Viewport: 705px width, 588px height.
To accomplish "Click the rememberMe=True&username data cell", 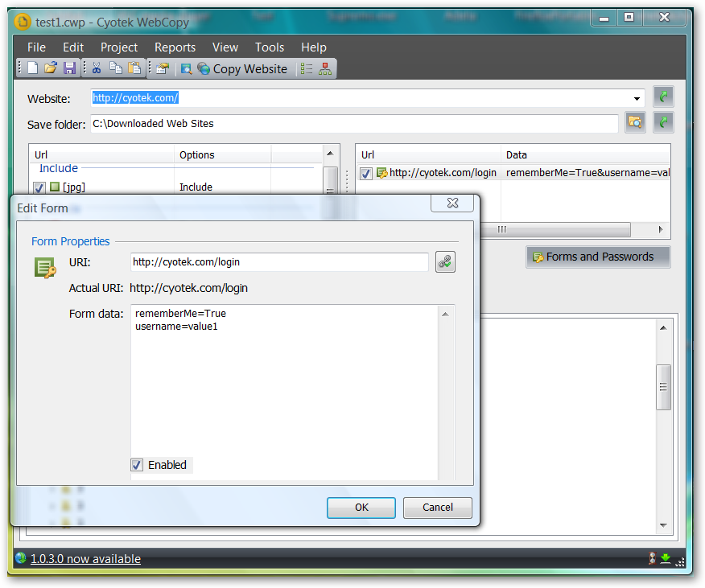I will coord(587,173).
